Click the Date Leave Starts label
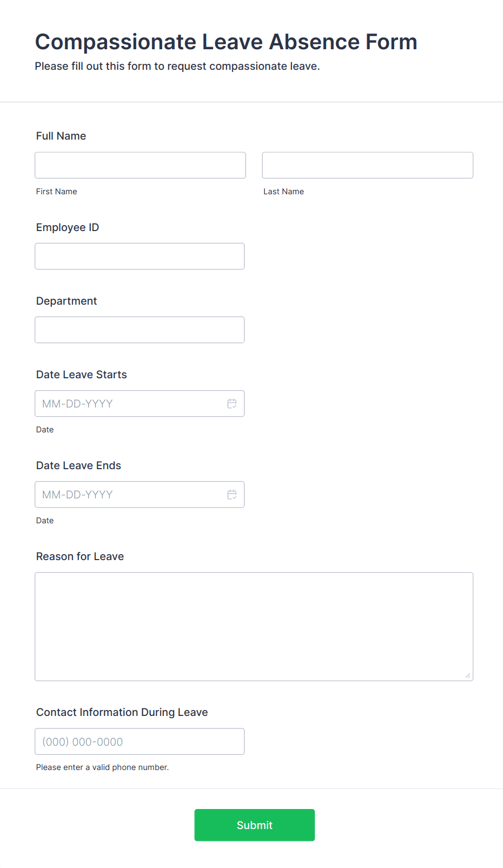The width and height of the screenshot is (503, 868). coord(81,374)
